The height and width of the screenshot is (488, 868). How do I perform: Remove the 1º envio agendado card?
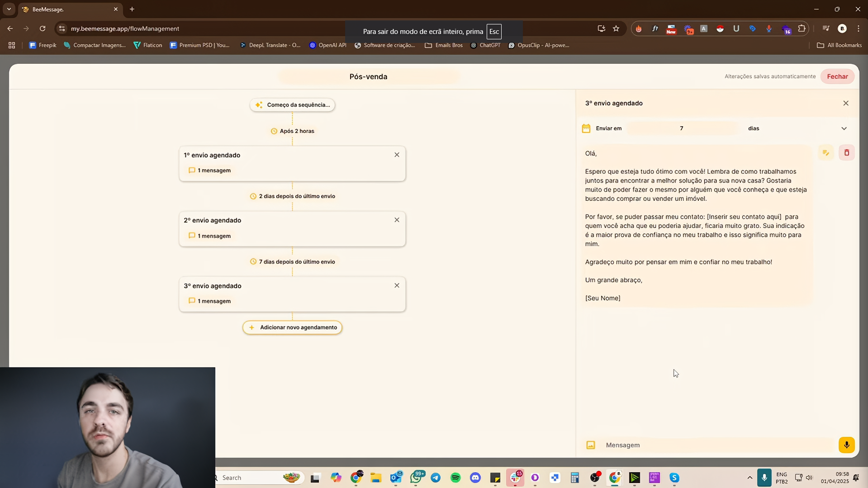coord(397,155)
